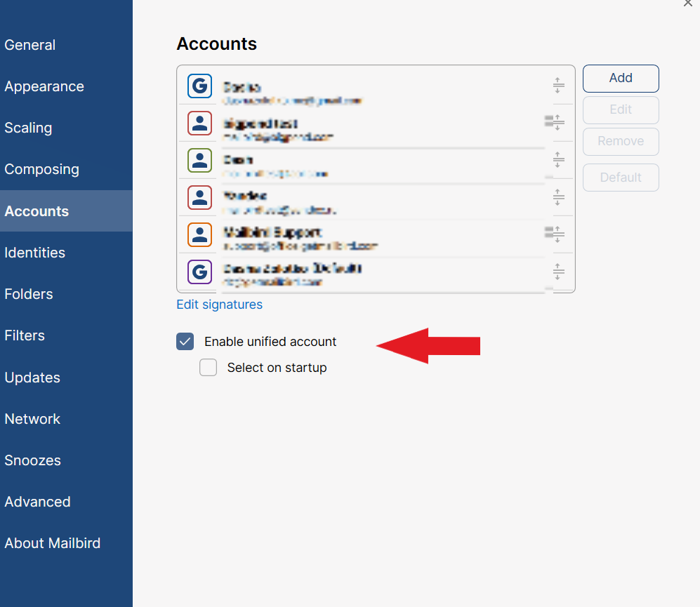Open Edit signatures link
Screen dimensions: 700x607
point(219,304)
